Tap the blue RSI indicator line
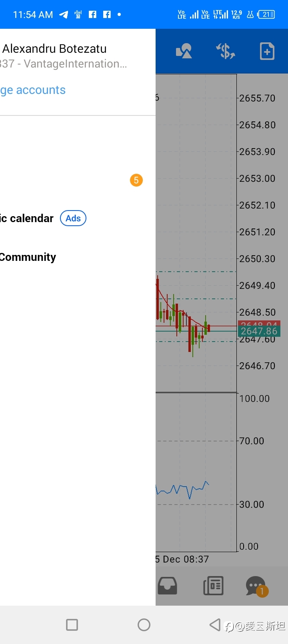The height and width of the screenshot is (644, 288). 182,489
